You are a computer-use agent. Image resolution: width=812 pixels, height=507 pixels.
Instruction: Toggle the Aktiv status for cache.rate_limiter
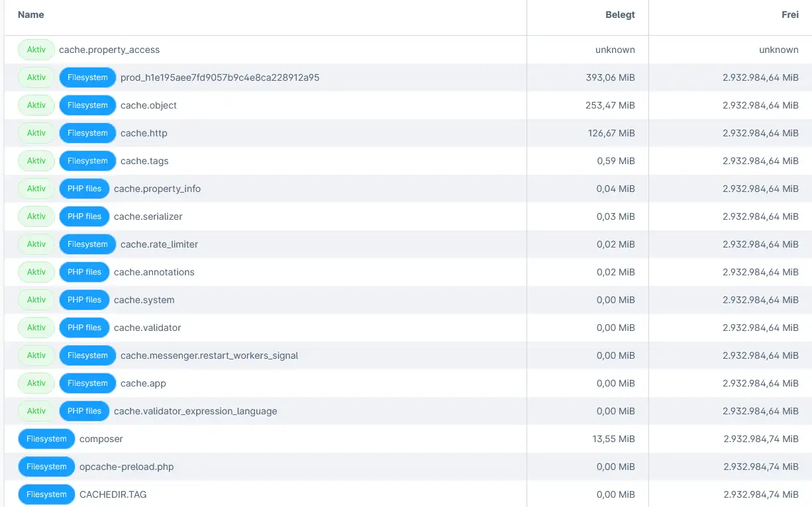tap(36, 244)
